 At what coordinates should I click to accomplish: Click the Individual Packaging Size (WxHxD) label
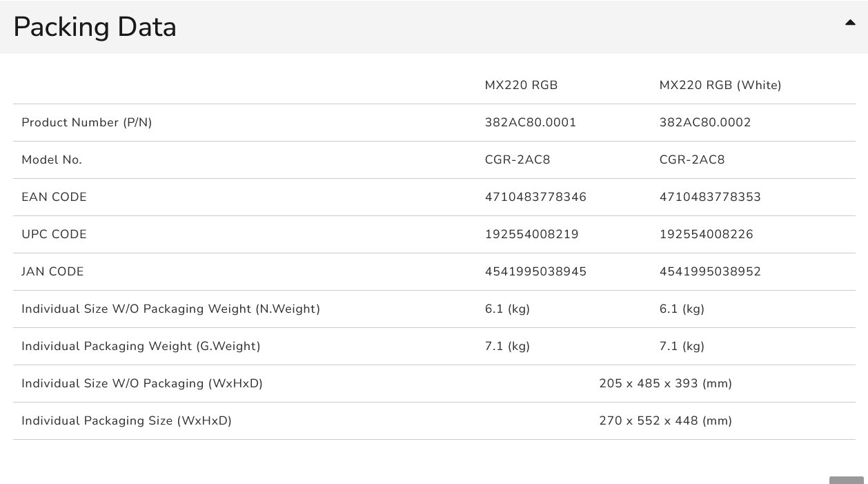126,421
